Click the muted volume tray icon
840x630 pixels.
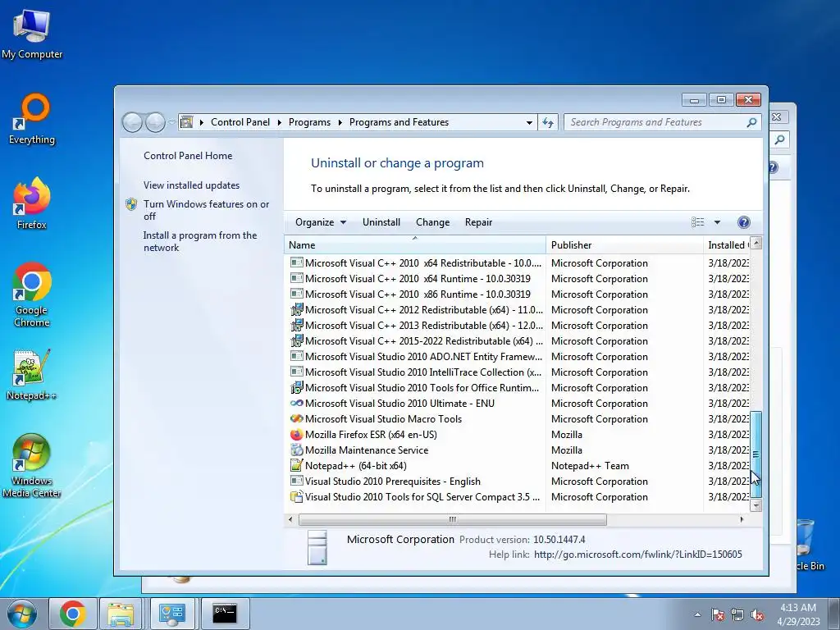[757, 614]
